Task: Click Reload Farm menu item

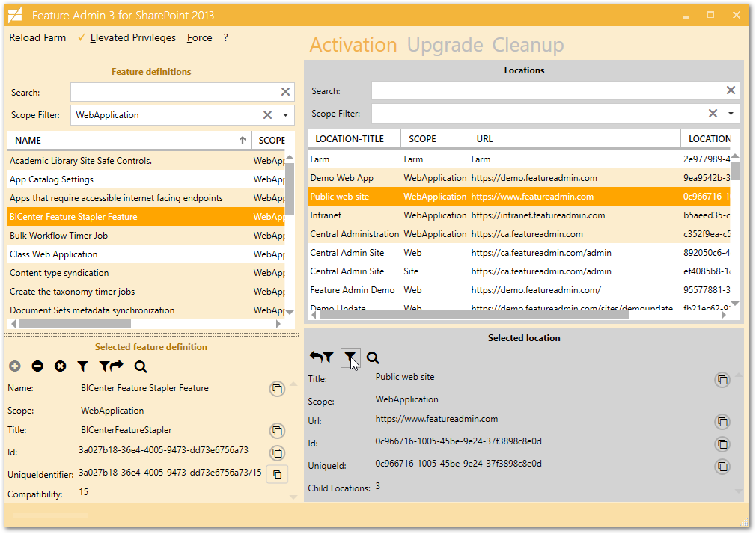Action: [x=37, y=37]
